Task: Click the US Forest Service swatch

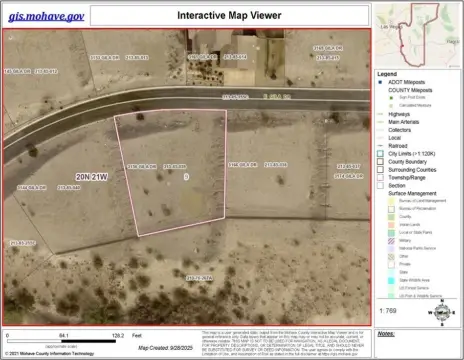Action: 391,288
